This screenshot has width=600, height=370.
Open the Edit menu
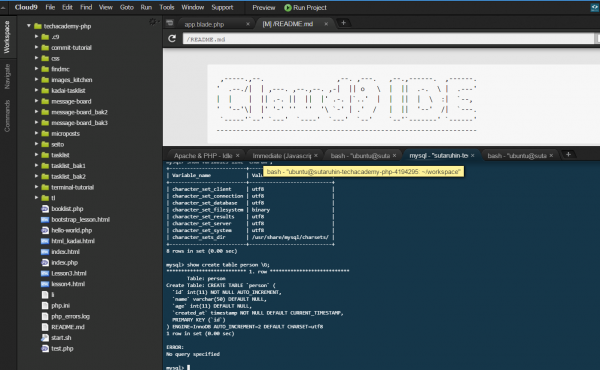coord(67,7)
